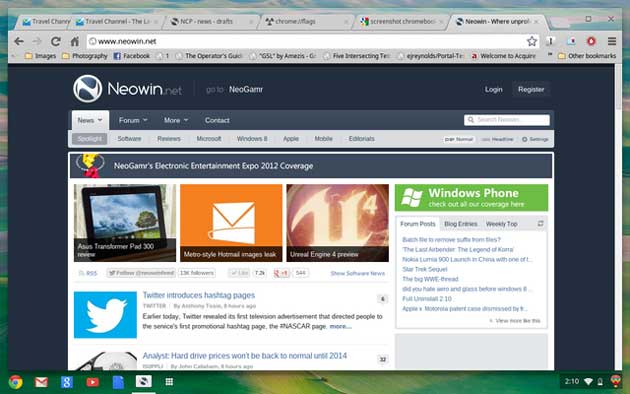The height and width of the screenshot is (394, 630).
Task: Switch to the chrome://flags tab
Action: coord(306,21)
